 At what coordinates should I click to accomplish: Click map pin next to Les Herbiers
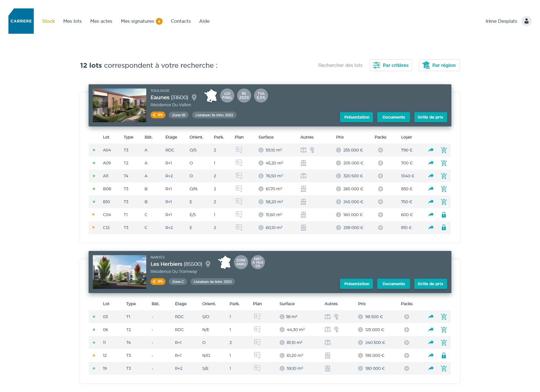(x=208, y=264)
